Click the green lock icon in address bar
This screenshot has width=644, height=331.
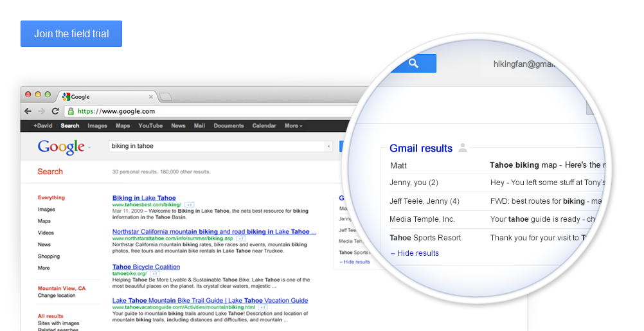click(71, 111)
